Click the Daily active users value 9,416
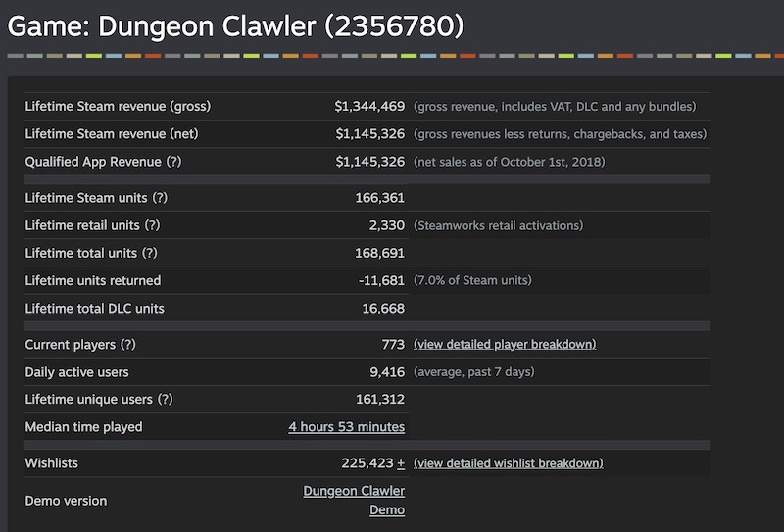The image size is (784, 532). [x=386, y=372]
